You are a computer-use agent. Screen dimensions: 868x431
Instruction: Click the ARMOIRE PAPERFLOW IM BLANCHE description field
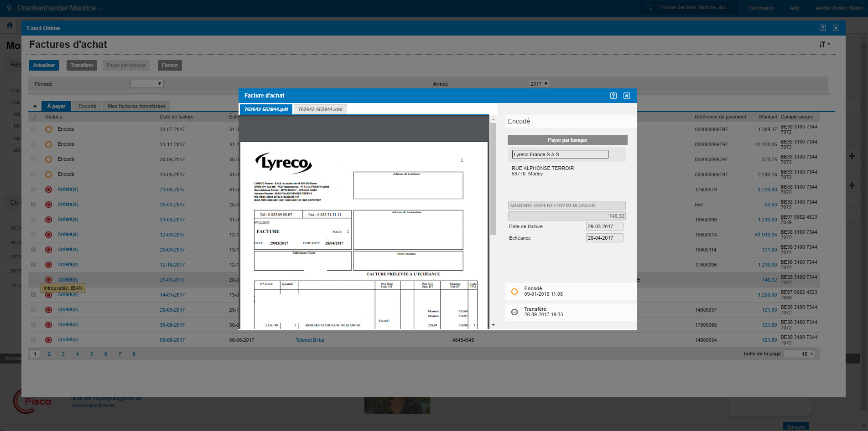click(567, 205)
